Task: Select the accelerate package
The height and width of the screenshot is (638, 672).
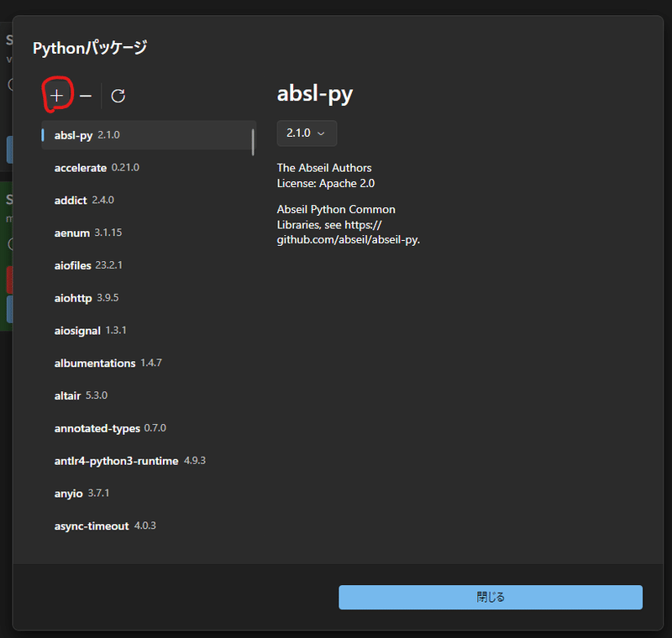Action: [126, 167]
